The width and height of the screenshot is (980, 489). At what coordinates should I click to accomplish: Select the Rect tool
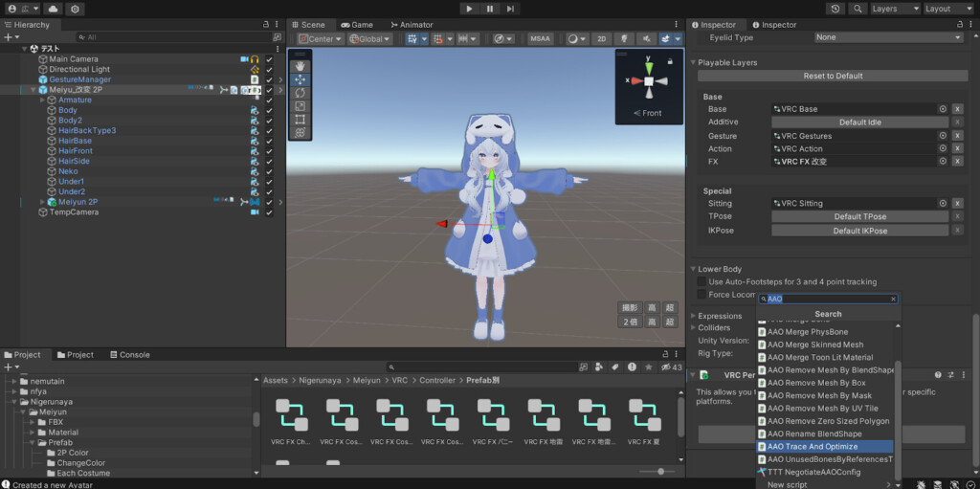coord(300,120)
